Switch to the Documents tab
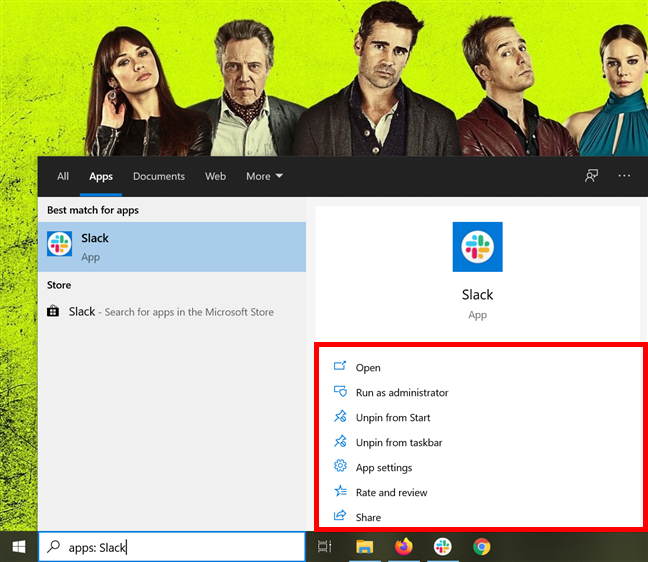This screenshot has height=562, width=648. click(x=159, y=176)
